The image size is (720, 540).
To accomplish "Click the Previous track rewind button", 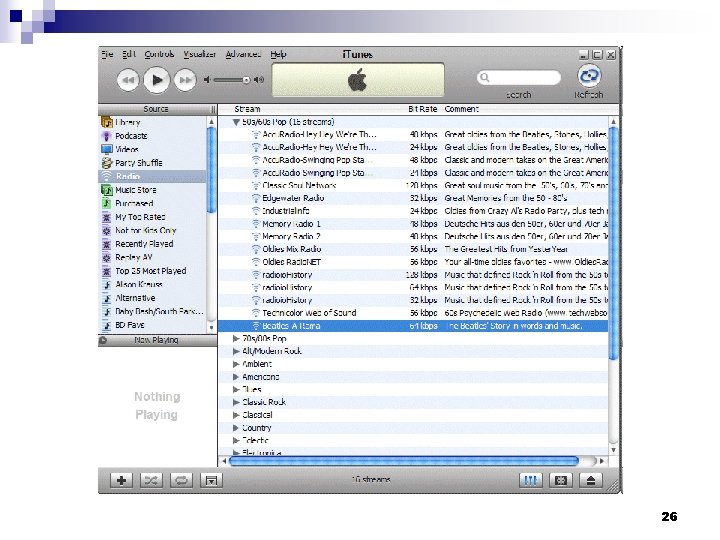I will (x=128, y=80).
